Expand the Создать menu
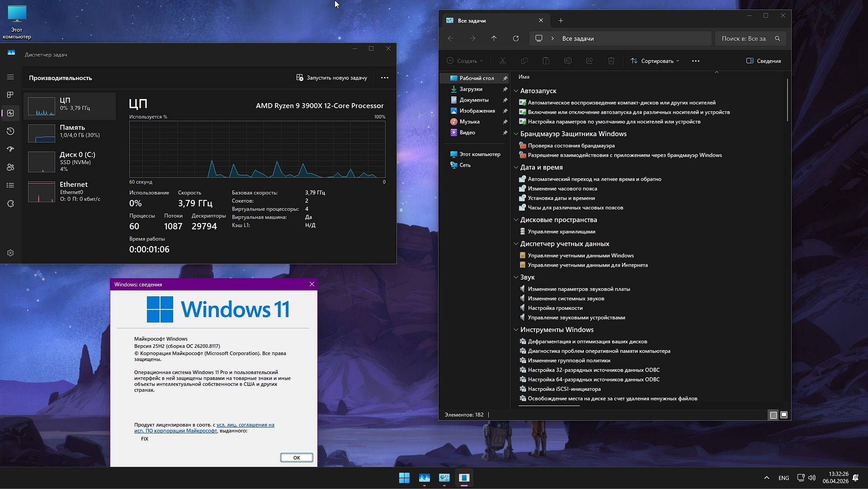Screen dimensions: 868x489 point(466,61)
